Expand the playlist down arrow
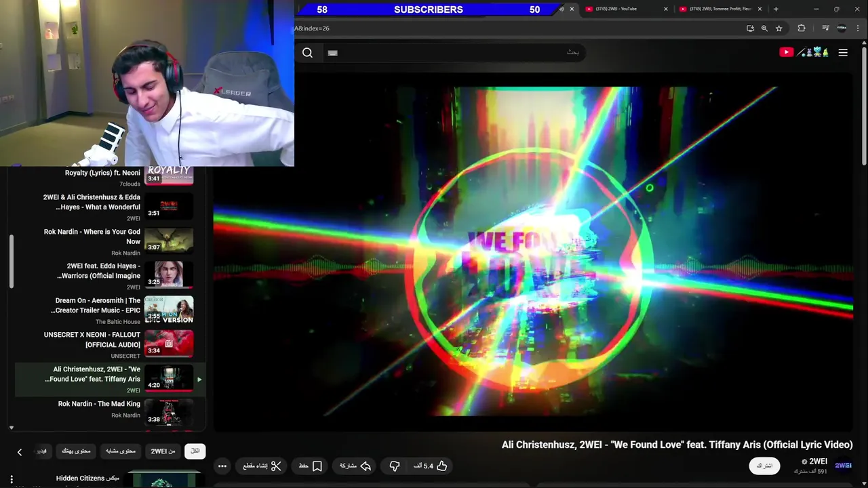Image resolution: width=868 pixels, height=488 pixels. [11, 428]
